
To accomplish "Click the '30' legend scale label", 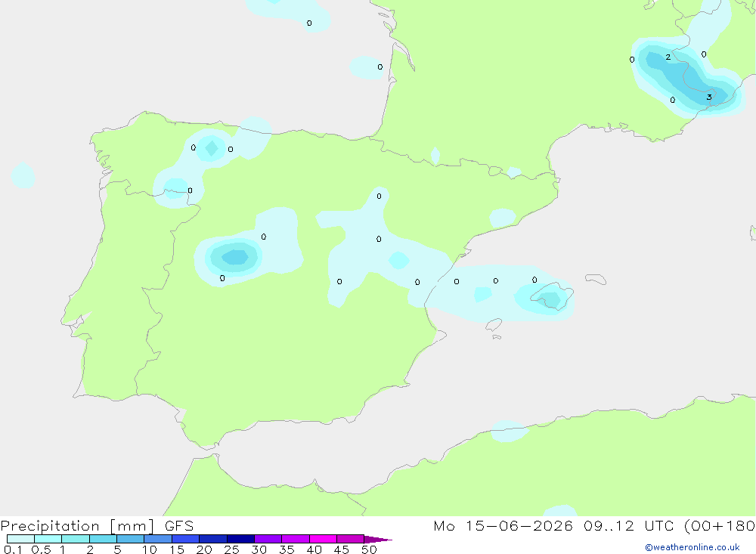I will [259, 549].
